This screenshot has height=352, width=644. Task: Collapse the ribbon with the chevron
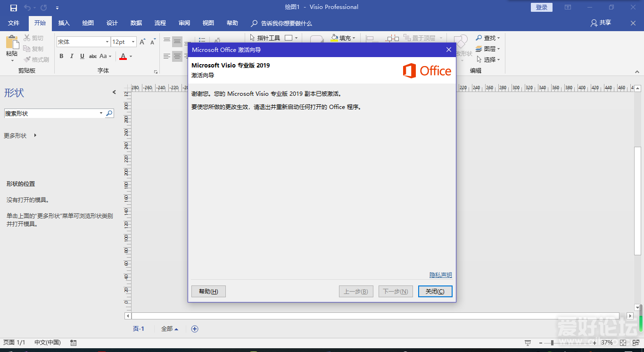[637, 72]
